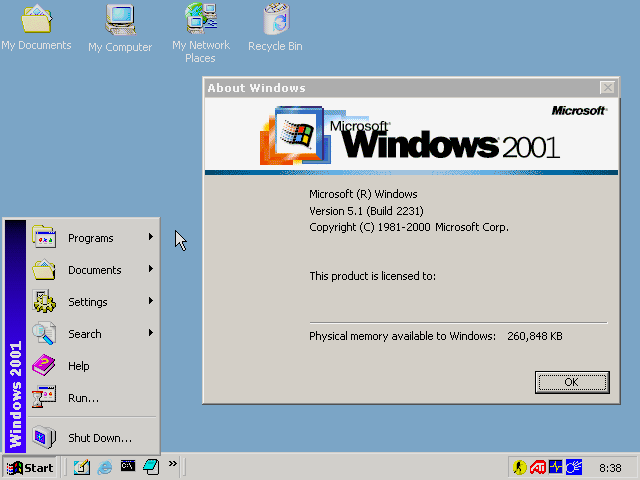Open the command prompt quick launch icon
The height and width of the screenshot is (480, 640).
[128, 466]
